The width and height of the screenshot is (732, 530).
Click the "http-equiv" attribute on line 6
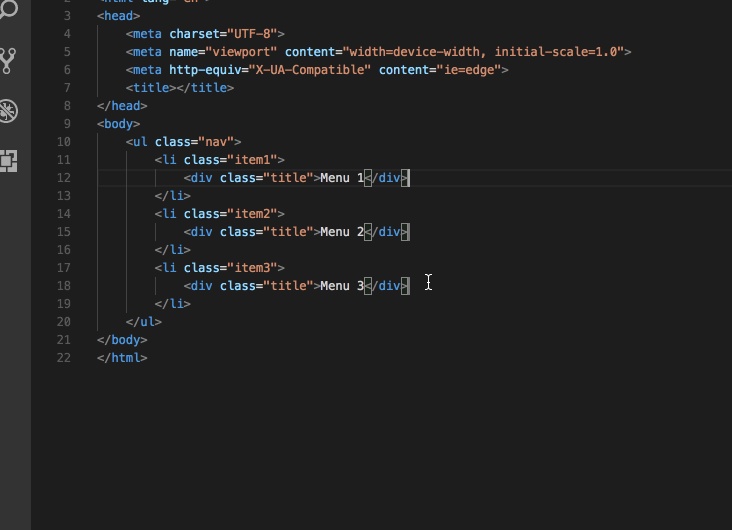(205, 70)
